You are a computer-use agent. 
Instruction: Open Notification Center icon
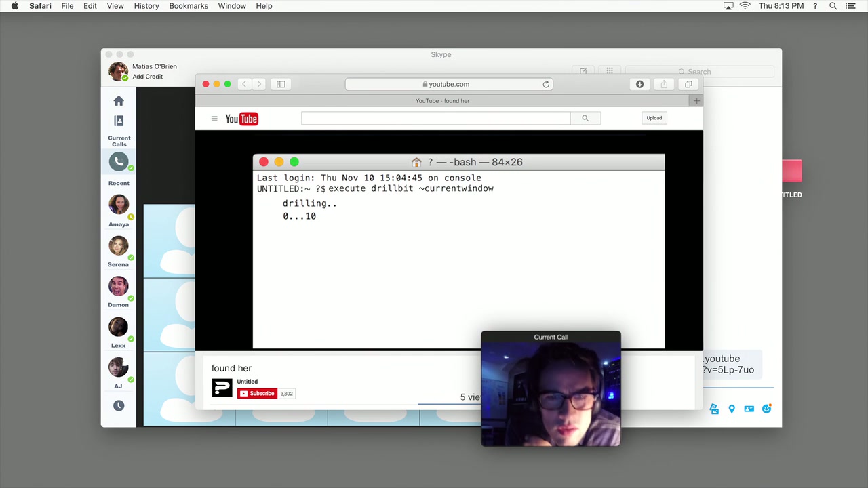click(850, 6)
